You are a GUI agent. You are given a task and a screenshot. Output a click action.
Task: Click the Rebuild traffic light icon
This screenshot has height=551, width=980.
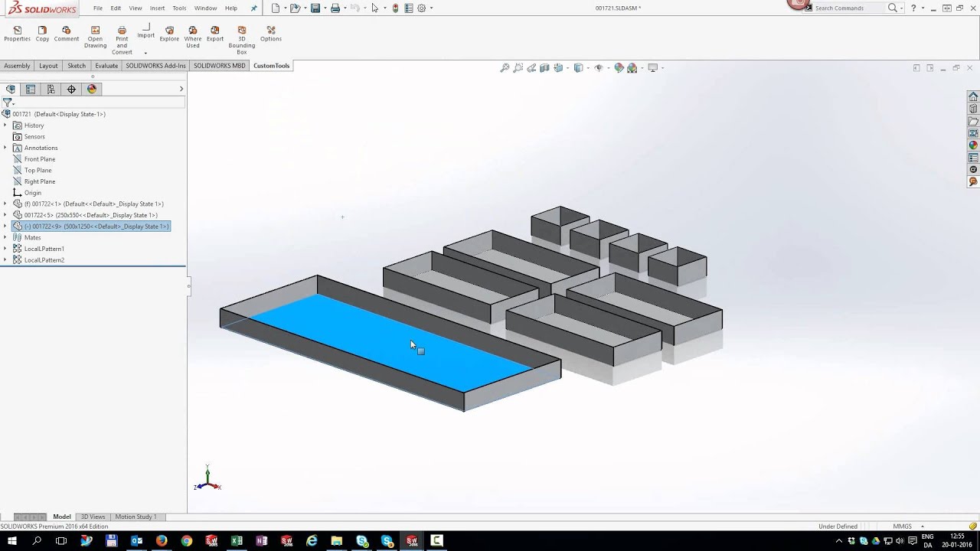coord(395,8)
